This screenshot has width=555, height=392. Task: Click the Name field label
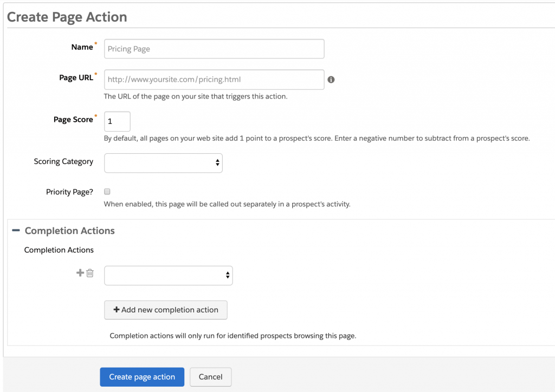pyautogui.click(x=82, y=47)
